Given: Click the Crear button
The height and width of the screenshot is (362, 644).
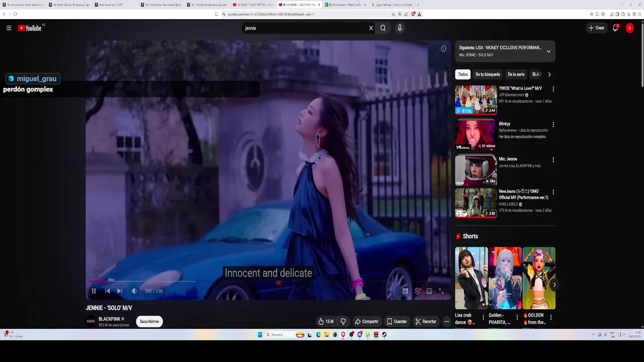Looking at the screenshot, I should point(597,28).
